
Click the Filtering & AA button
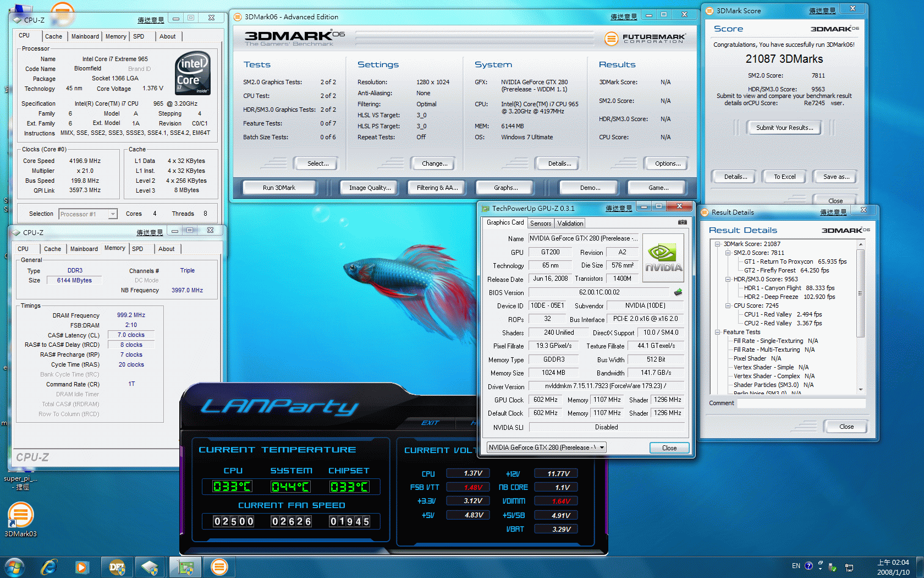(x=437, y=188)
